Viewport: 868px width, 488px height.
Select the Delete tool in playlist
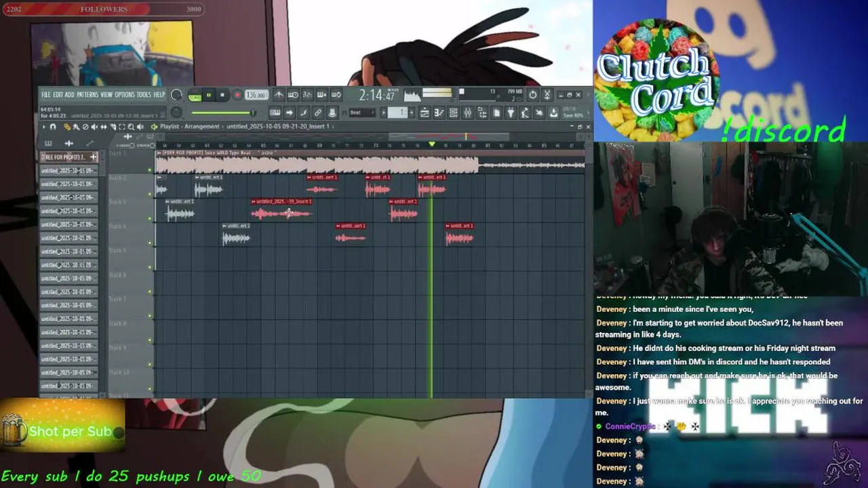point(85,127)
